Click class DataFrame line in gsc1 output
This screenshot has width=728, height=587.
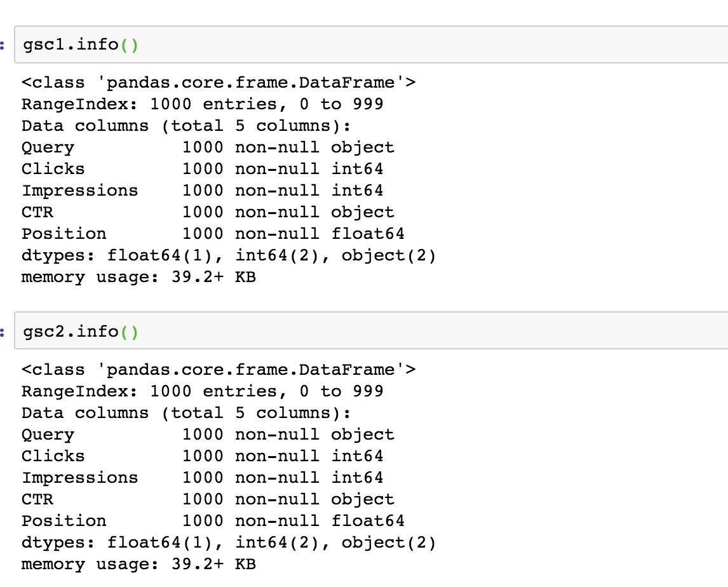pos(219,83)
